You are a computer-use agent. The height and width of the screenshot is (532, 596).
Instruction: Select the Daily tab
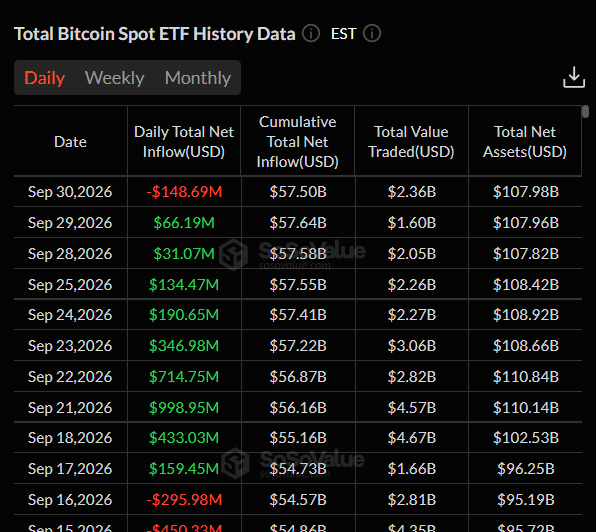click(44, 78)
